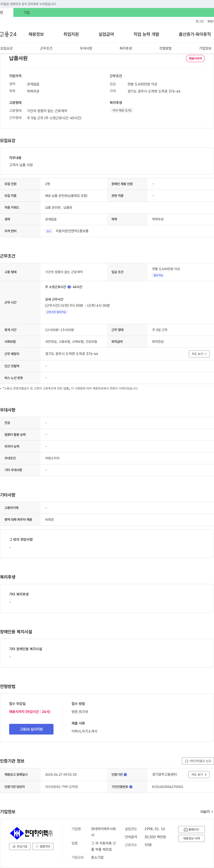The image size is (214, 868).
Task: Open the 직업 능력 개발 menu
Action: [x=146, y=34]
